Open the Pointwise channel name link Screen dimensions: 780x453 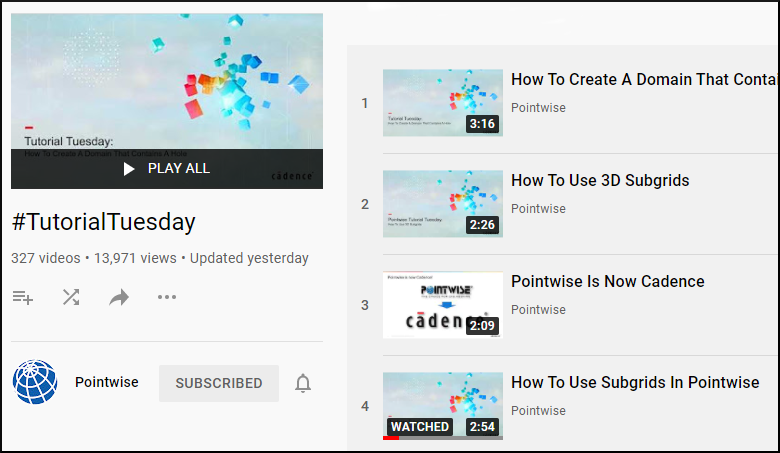pyautogui.click(x=107, y=382)
